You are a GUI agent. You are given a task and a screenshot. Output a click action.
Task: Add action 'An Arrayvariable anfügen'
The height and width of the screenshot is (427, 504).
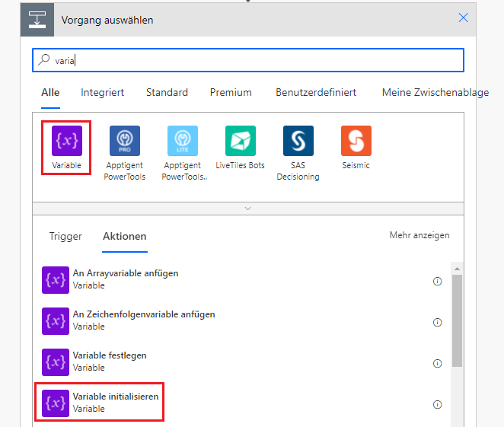[x=243, y=280]
